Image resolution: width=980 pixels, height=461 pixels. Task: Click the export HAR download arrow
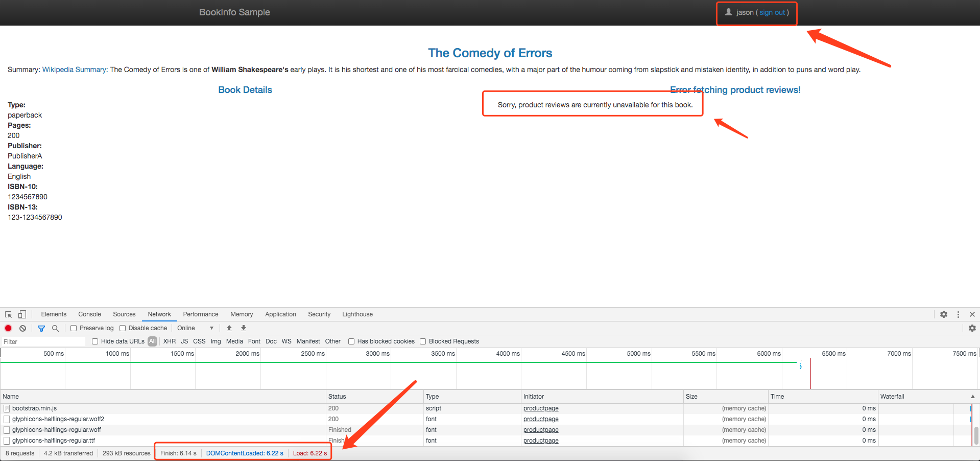(x=244, y=328)
